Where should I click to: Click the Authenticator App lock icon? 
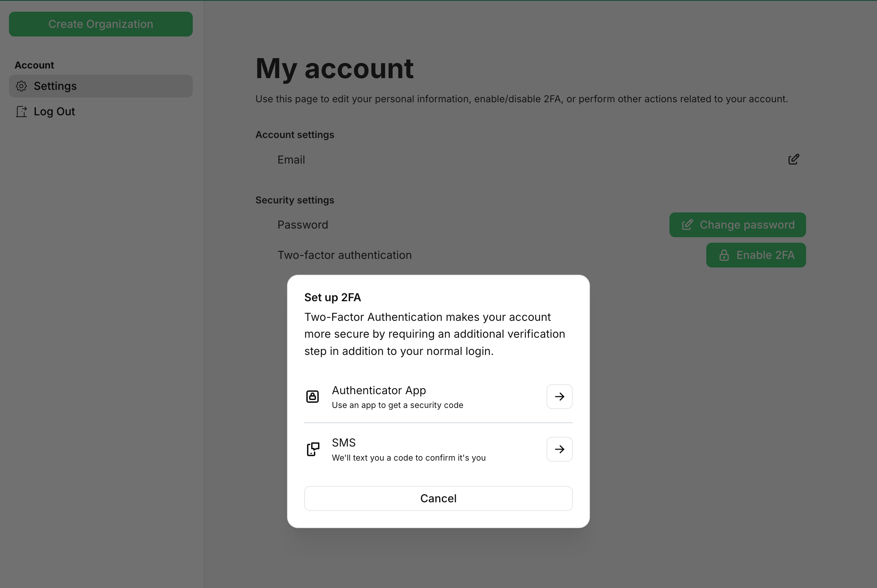click(312, 396)
